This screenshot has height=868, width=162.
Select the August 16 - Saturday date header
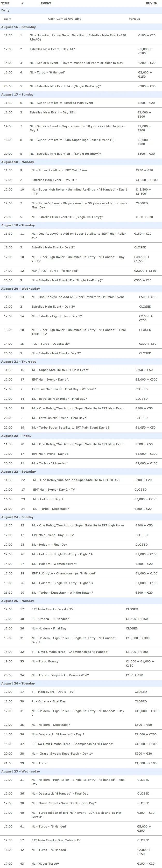pyautogui.click(x=18, y=27)
